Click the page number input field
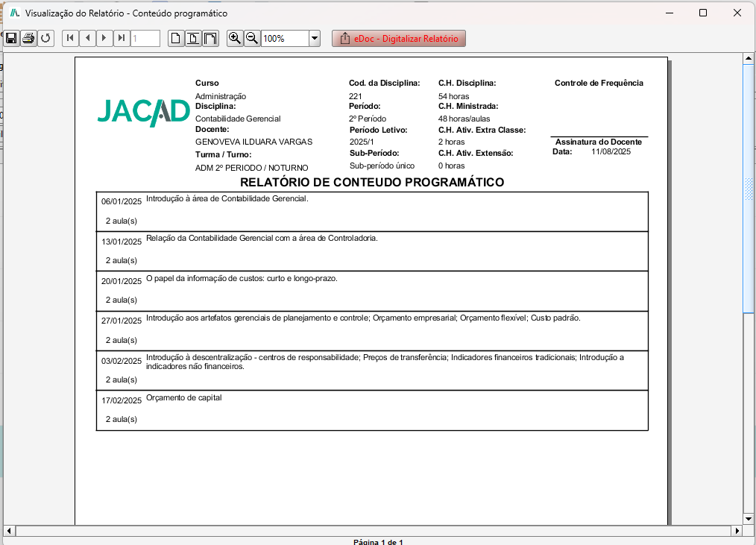756x545 pixels. coord(145,38)
